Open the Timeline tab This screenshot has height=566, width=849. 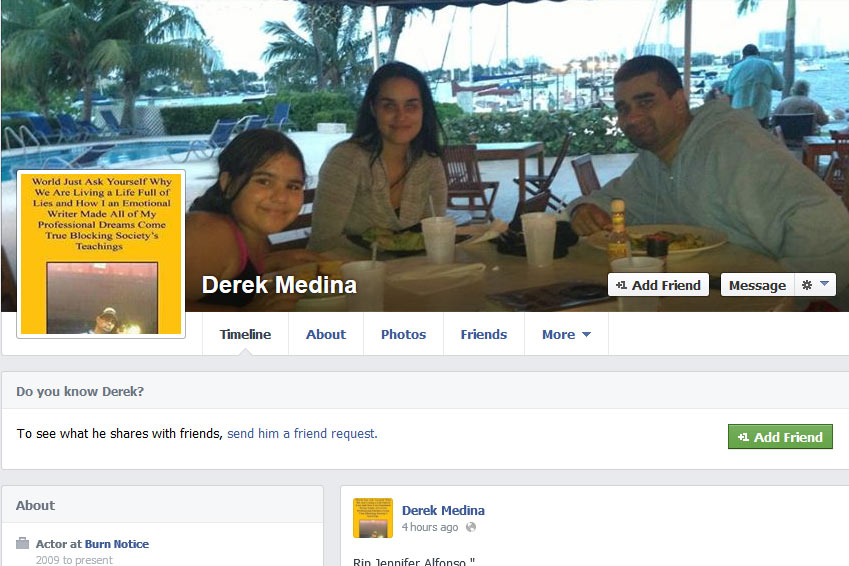245,334
